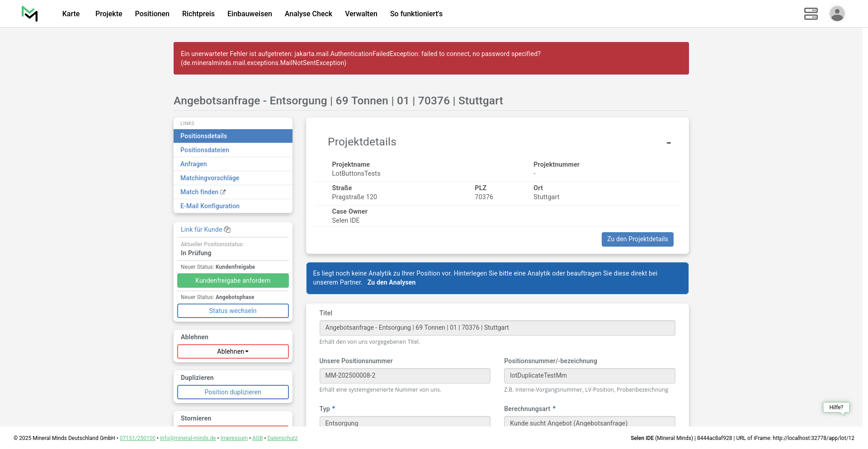This screenshot has height=449, width=868.
Task: Open the Berechnungsart selection field
Action: click(589, 422)
